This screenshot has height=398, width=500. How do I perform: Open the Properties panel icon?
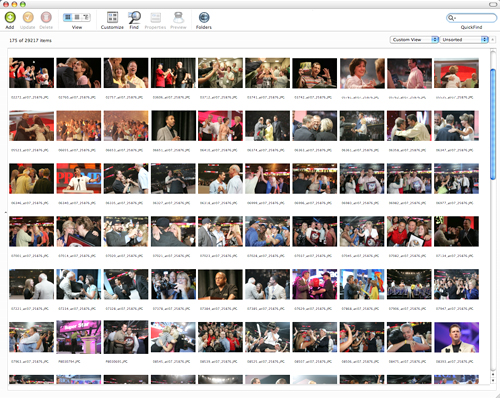pos(156,17)
